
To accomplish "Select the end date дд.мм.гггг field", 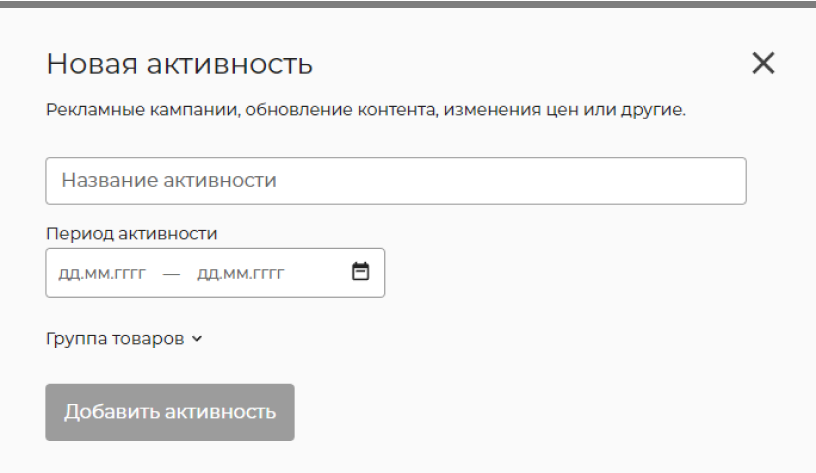I will point(240,274).
